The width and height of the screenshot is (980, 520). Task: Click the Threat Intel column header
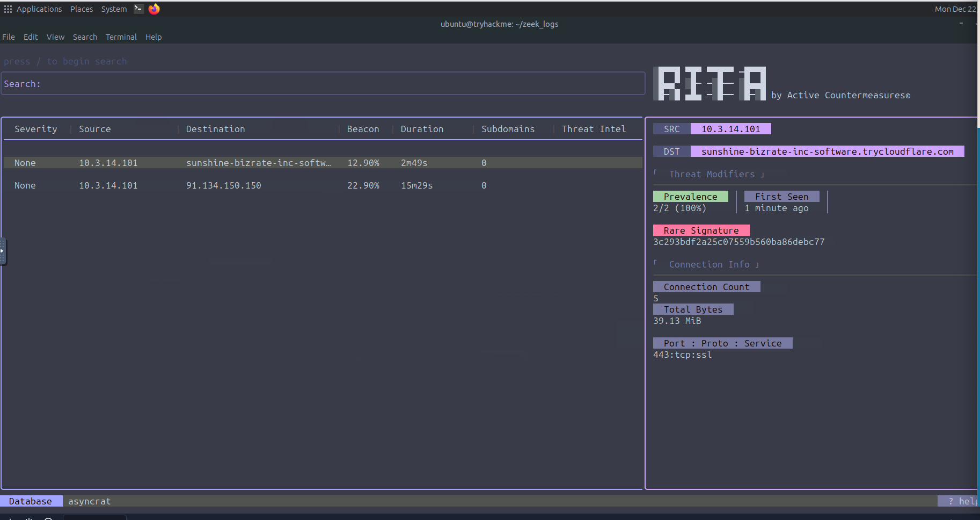point(594,129)
